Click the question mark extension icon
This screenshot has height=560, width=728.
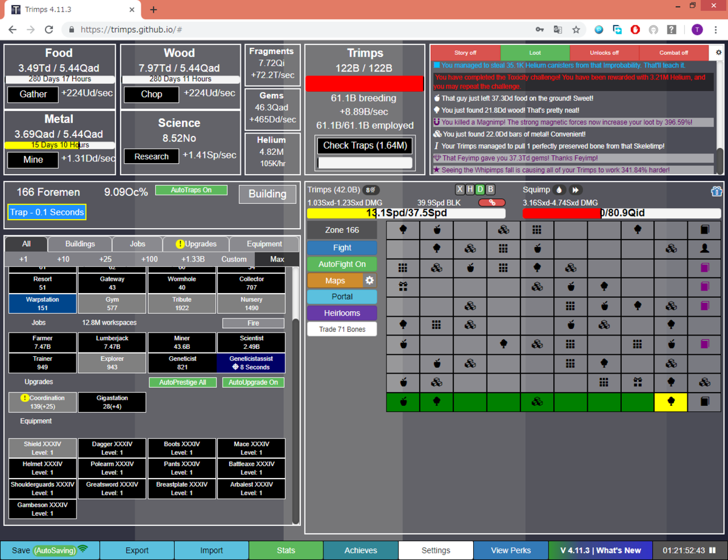click(x=672, y=29)
